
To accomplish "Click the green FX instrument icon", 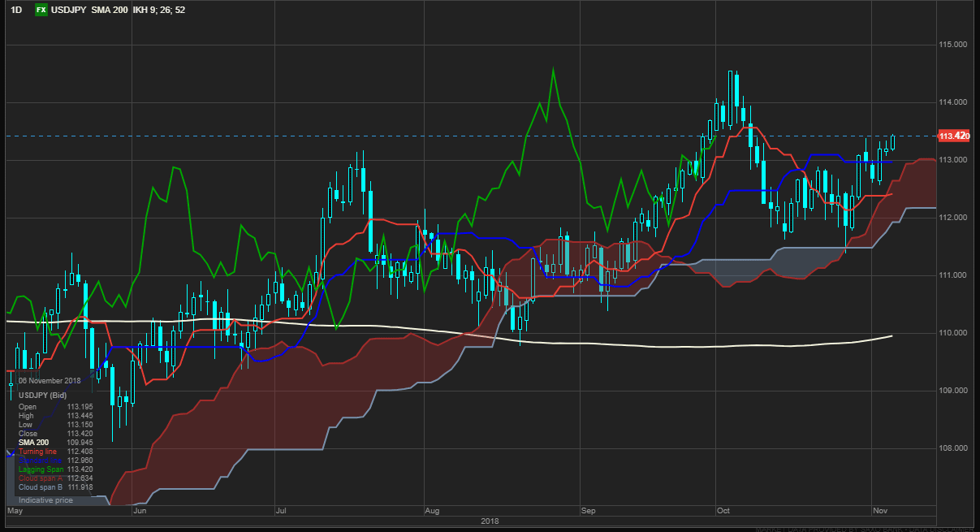I will [41, 10].
